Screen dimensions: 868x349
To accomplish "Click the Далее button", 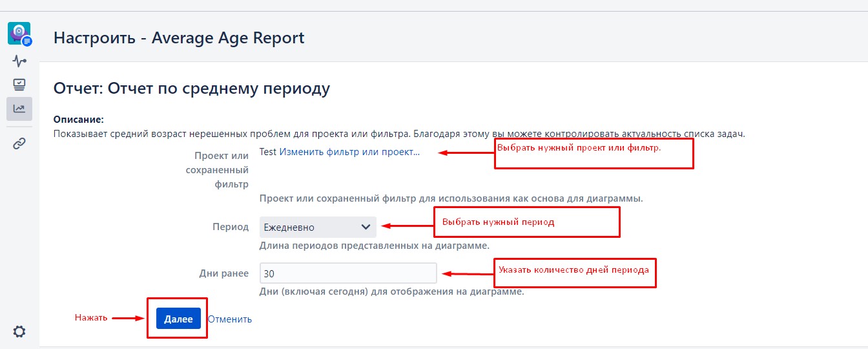I will click(178, 319).
